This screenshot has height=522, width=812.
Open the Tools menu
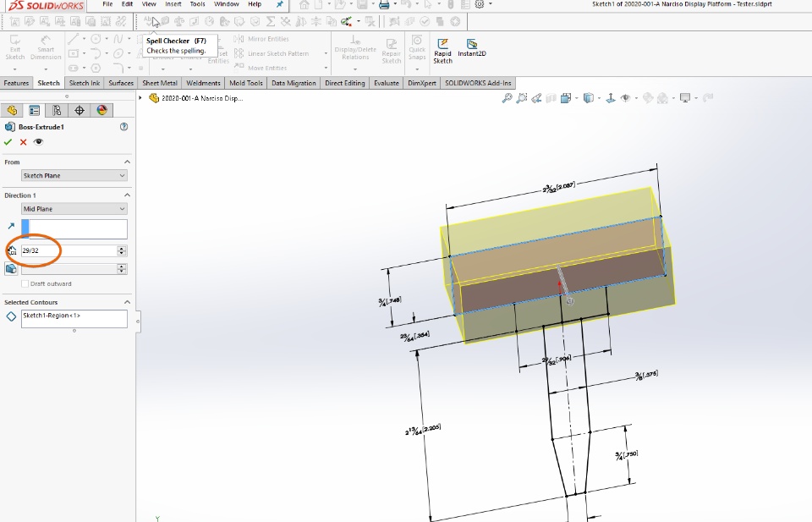coord(197,4)
